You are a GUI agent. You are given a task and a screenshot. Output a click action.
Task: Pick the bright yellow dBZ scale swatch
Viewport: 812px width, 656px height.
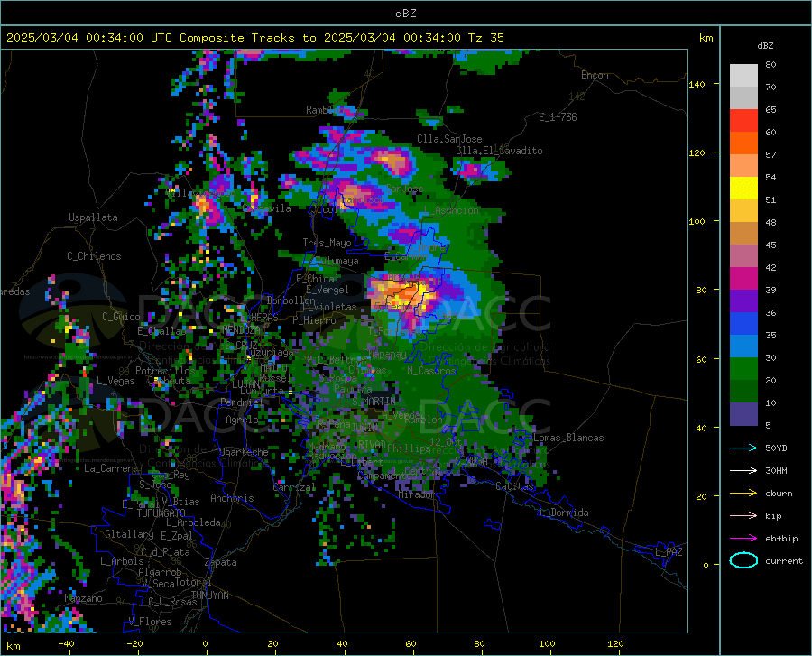(743, 189)
